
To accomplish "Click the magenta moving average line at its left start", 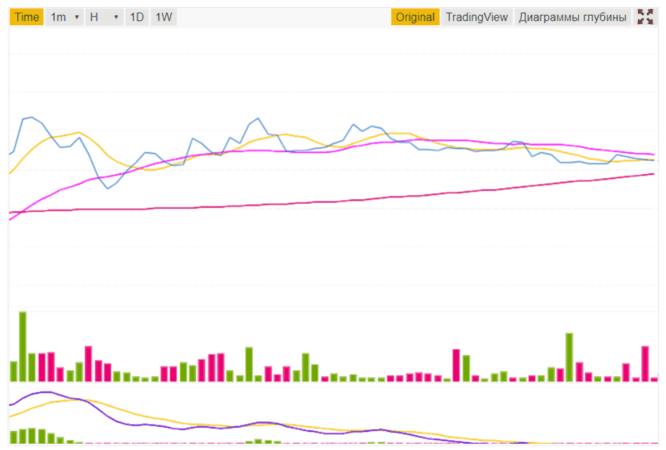I will point(12,216).
